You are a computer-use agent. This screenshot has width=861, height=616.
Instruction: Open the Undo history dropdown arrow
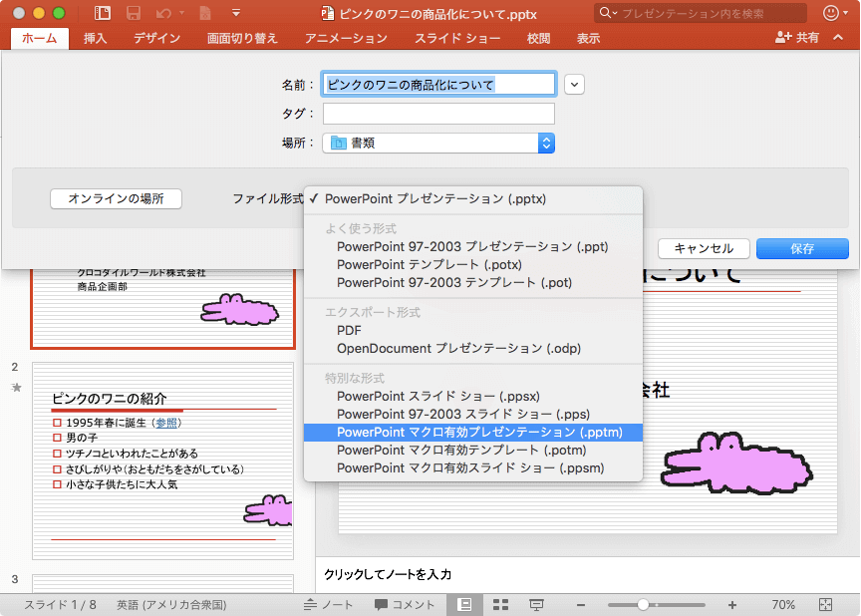point(181,13)
